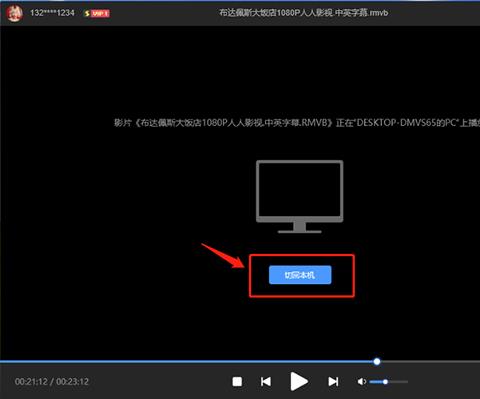Start playback with the play button
This screenshot has height=399, width=480.
299,381
